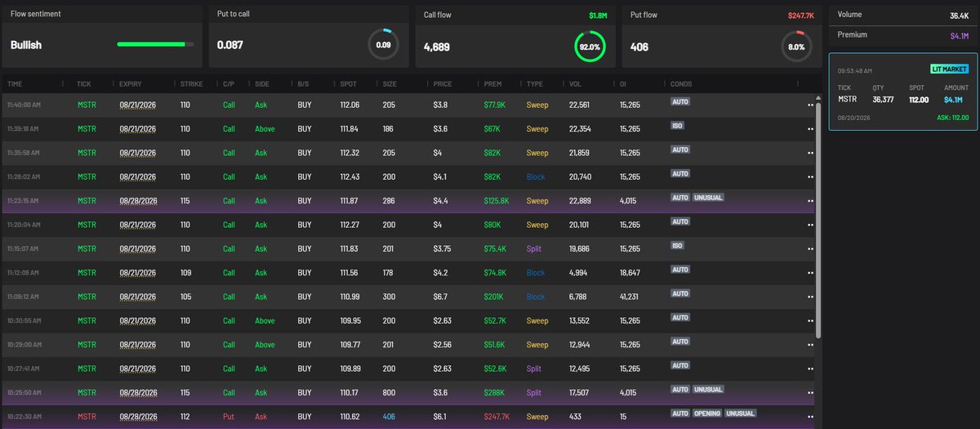The image size is (980, 429).
Task: Open the three-dot menu for the 11:40:00 AM row
Action: pyautogui.click(x=810, y=105)
